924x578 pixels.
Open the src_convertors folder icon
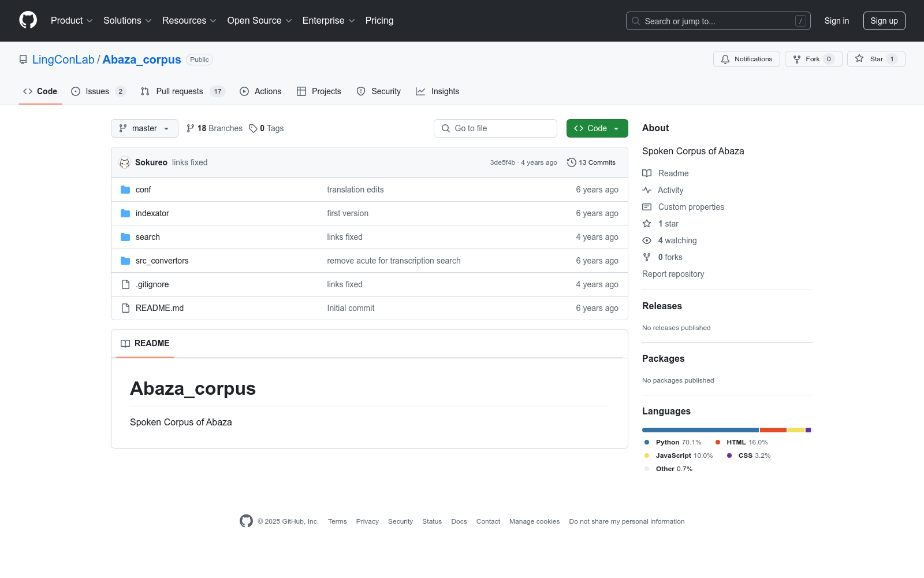[x=125, y=261]
